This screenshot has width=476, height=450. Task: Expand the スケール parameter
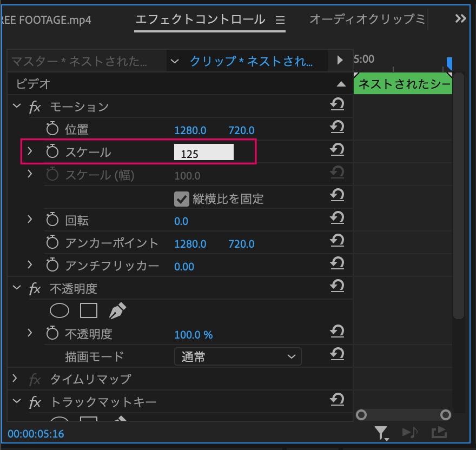[29, 151]
